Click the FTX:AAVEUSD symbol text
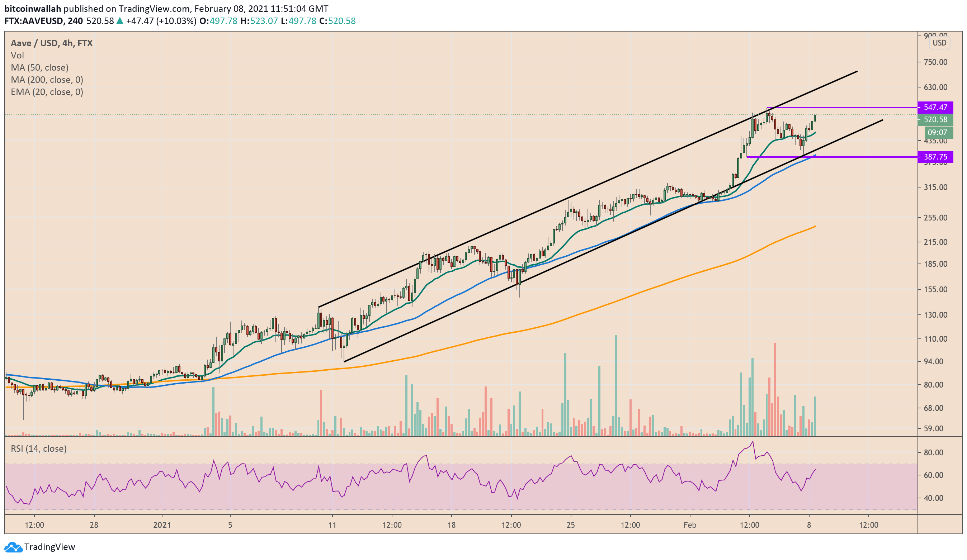 pos(33,21)
